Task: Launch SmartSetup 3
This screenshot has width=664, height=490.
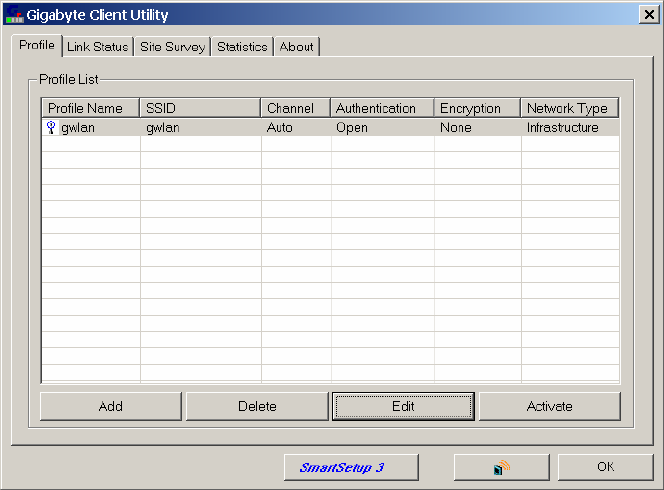Action: [x=351, y=467]
